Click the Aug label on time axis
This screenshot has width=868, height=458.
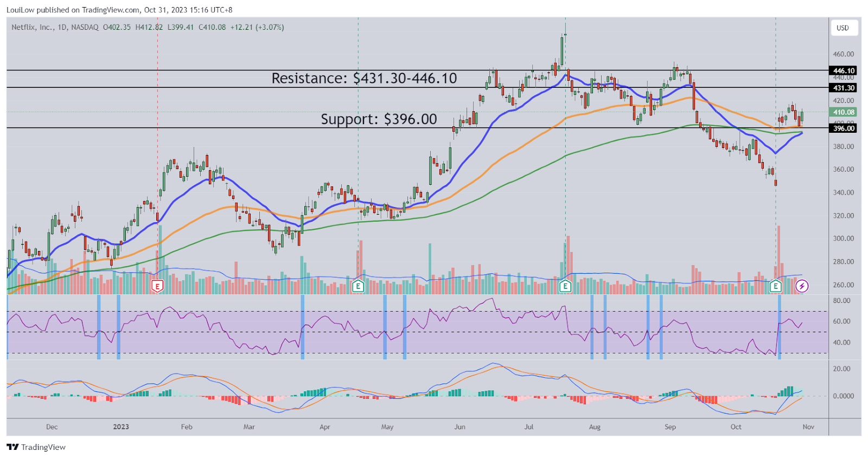point(595,427)
